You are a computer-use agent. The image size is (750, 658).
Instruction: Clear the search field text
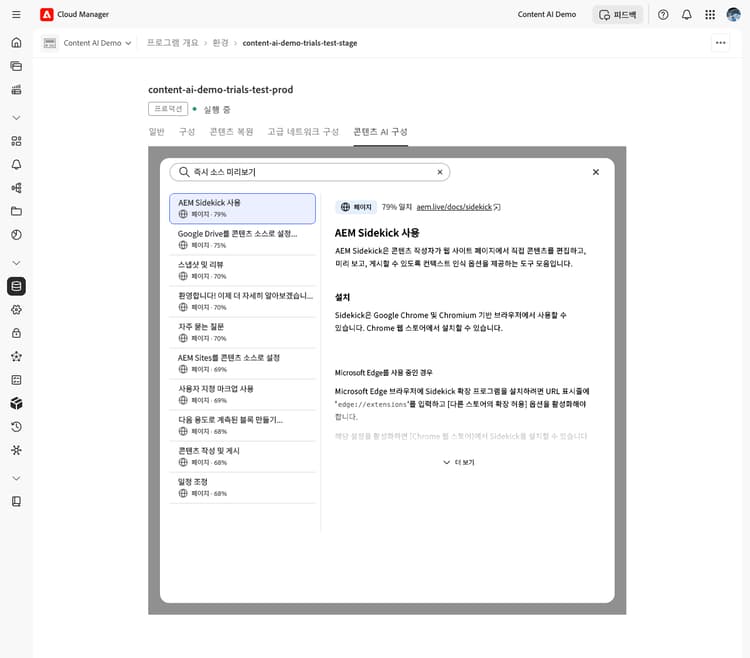440,172
